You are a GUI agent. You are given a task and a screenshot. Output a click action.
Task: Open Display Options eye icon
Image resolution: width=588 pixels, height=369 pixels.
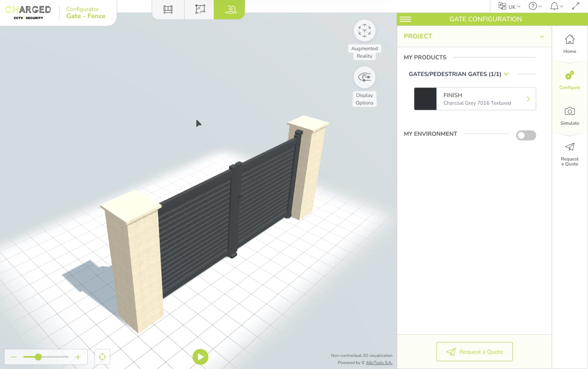pyautogui.click(x=364, y=77)
